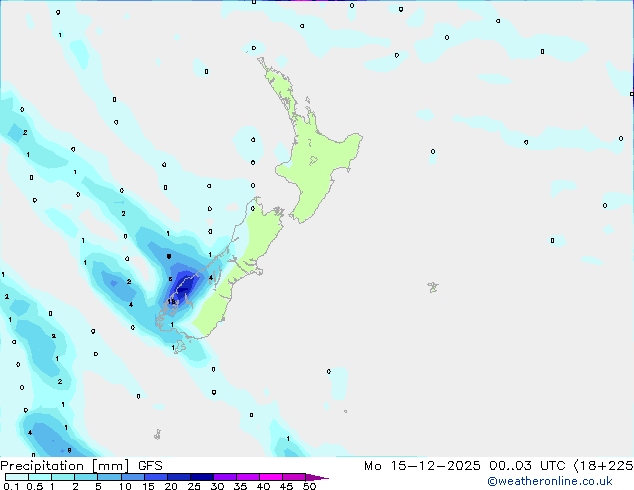
Task: Click the Chatham Islands outline east of New Zealand
Action: click(433, 287)
